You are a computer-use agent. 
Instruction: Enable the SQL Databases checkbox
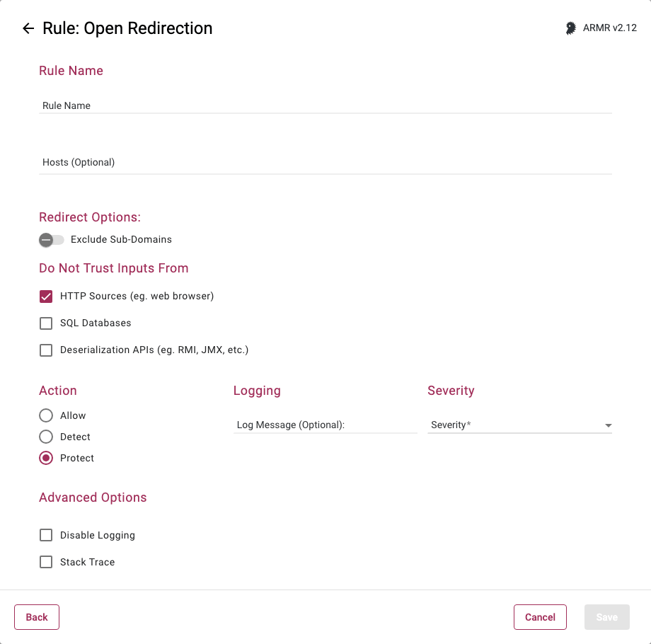pos(46,323)
